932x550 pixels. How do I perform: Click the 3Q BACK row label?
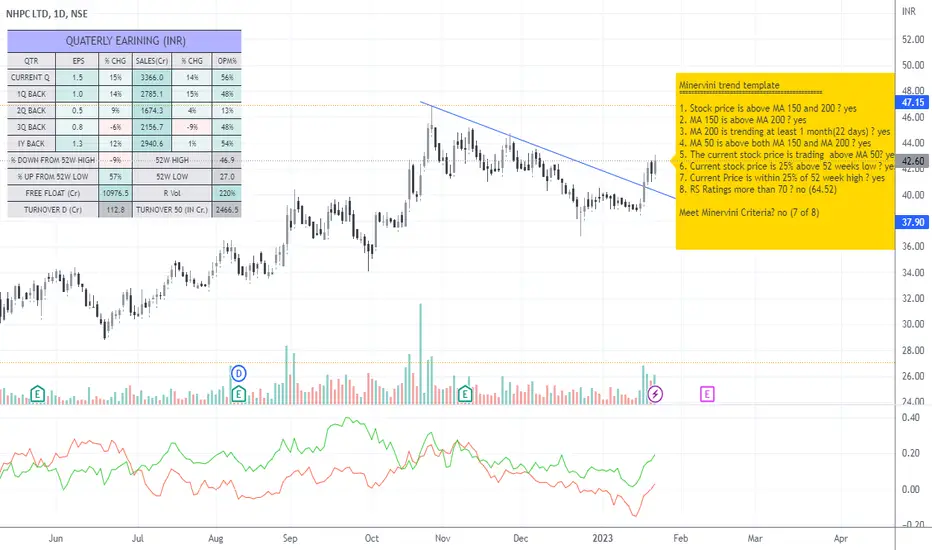31,127
